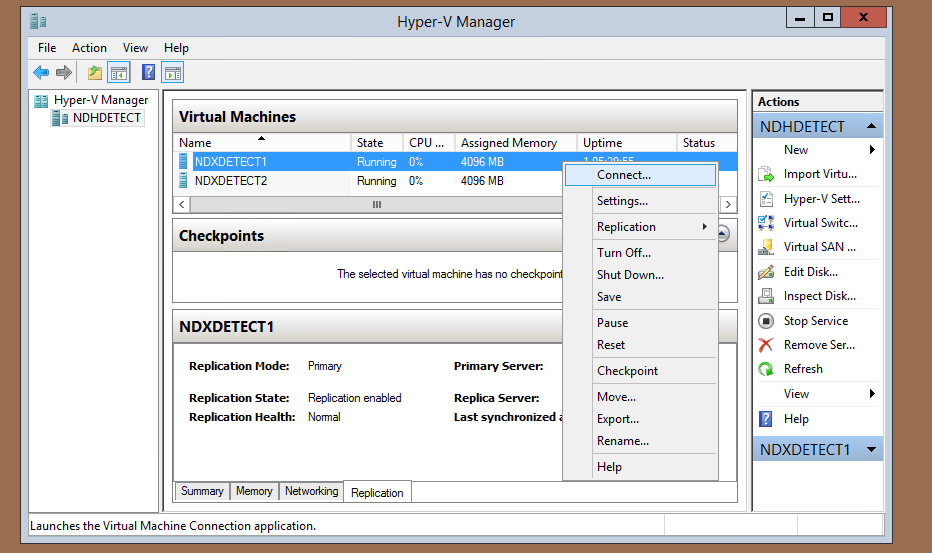Click the green Refresh icon
Image resolution: width=932 pixels, height=553 pixels.
tap(766, 369)
